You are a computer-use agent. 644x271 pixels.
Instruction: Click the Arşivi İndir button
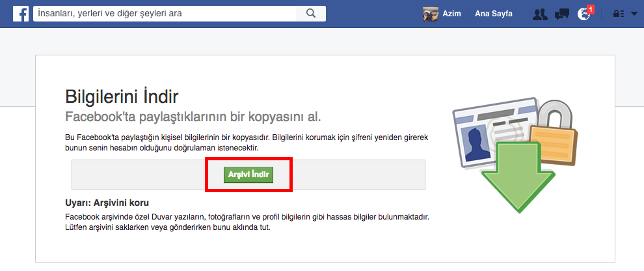pos(248,175)
